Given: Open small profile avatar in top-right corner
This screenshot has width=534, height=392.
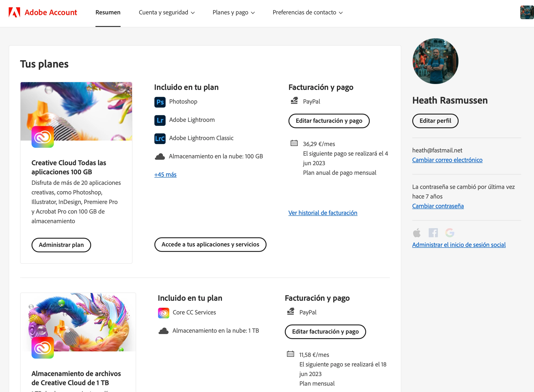Looking at the screenshot, I should 527,12.
